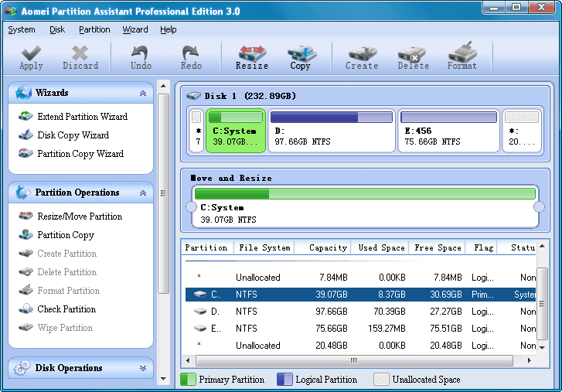Click the Redo arrow icon
This screenshot has height=392, width=562.
[190, 53]
